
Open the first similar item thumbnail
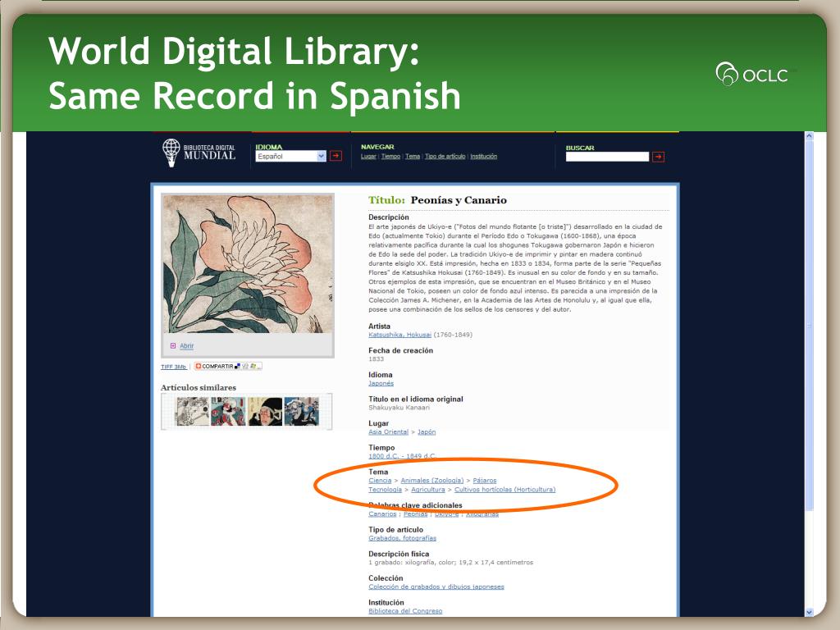pos(192,412)
